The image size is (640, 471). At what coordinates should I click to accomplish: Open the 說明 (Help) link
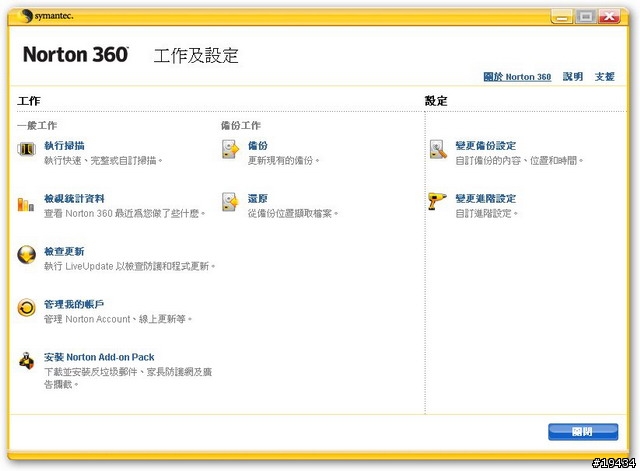coord(573,77)
